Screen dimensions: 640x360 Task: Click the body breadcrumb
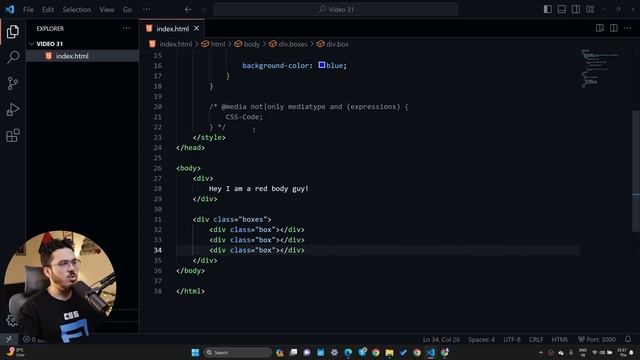tap(251, 44)
